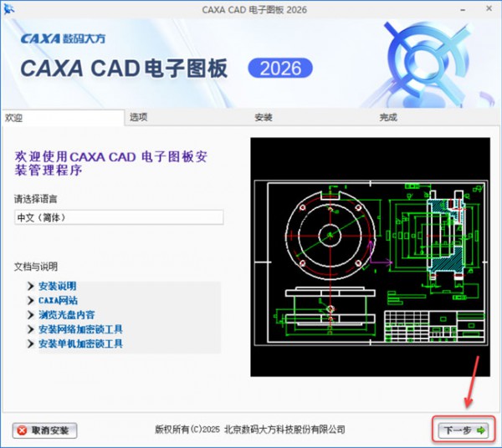The image size is (502, 448).
Task: Click the green arrow icon on 下一步
Action: pyautogui.click(x=481, y=430)
